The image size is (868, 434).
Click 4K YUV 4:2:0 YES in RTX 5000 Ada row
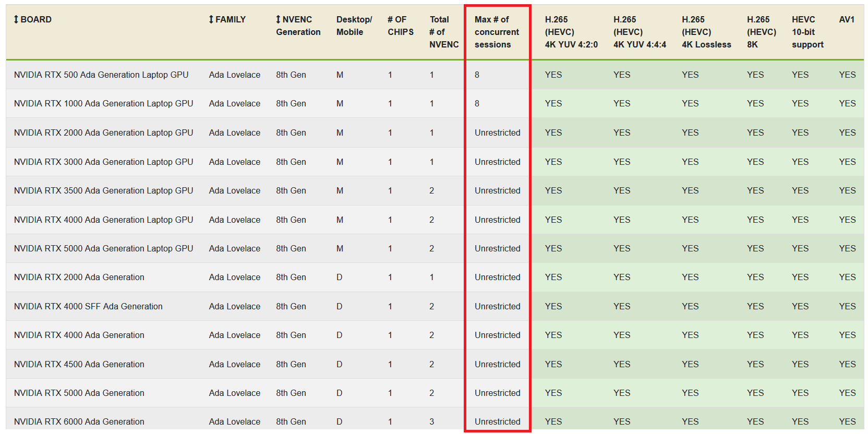[x=553, y=393]
